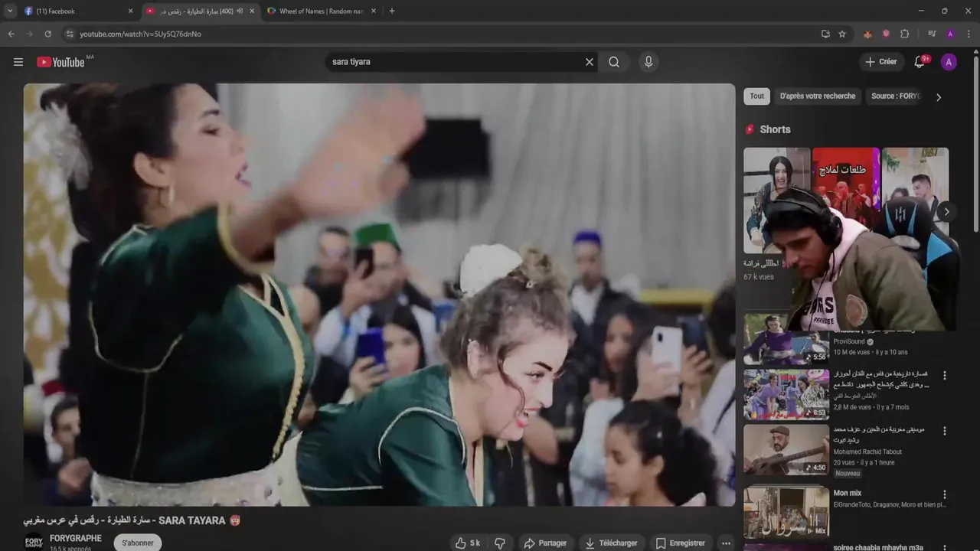Open tab search dropdown arrow

point(10,11)
